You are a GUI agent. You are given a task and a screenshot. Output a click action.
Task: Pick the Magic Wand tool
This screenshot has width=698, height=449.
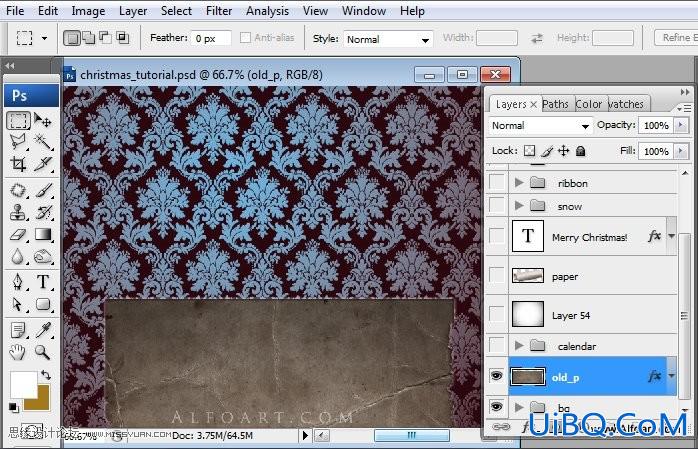pyautogui.click(x=43, y=142)
